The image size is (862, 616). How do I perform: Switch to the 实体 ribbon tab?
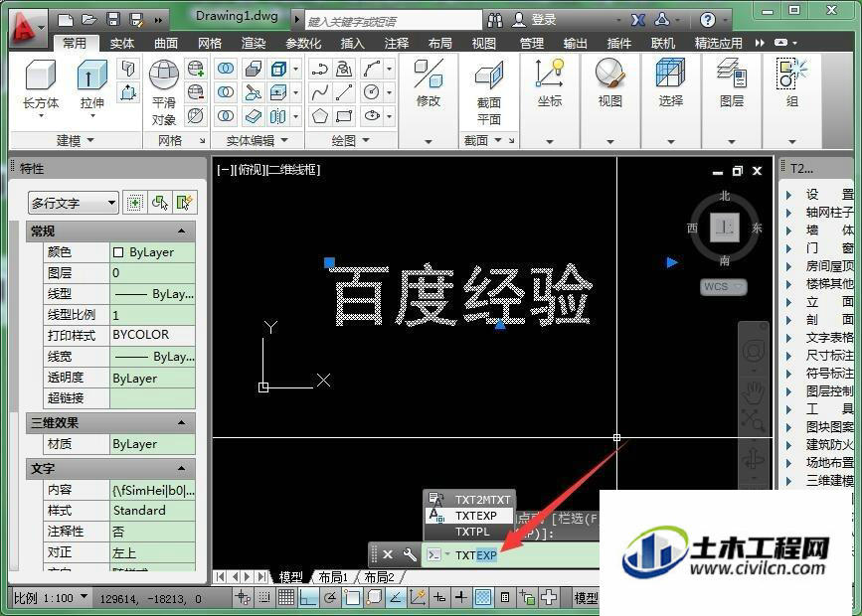point(122,43)
